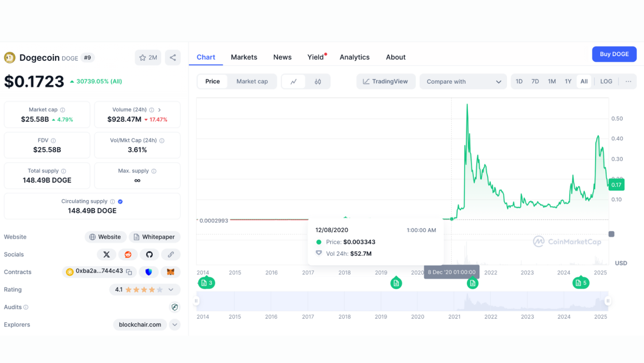Open the Compare with dropdown
The height and width of the screenshot is (363, 644).
tap(463, 82)
